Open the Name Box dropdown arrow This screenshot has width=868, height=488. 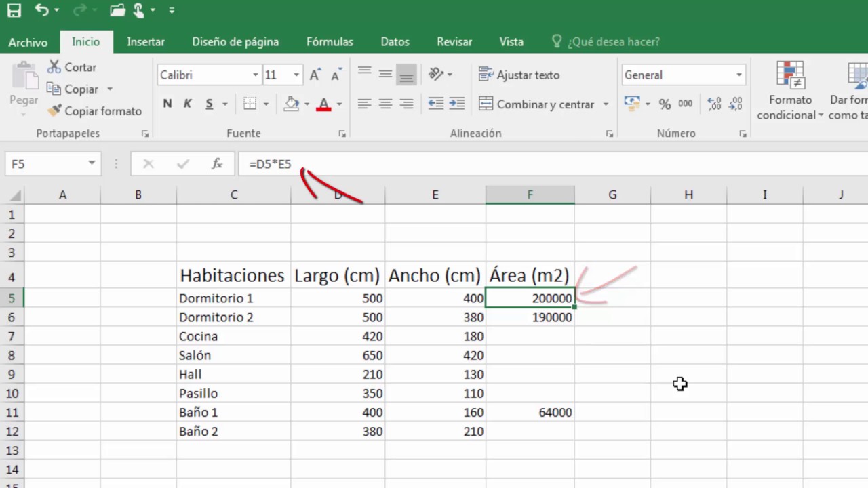click(92, 164)
